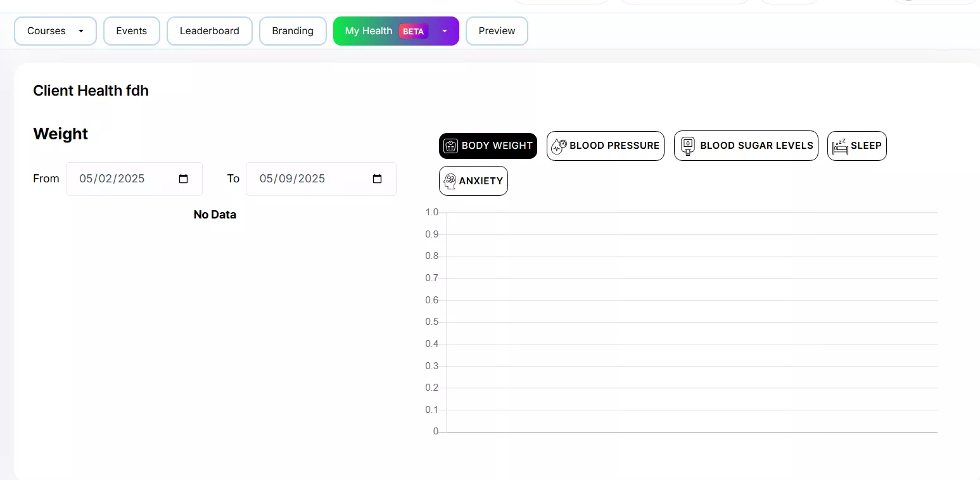
Task: Open the Preview tab
Action: (497, 31)
